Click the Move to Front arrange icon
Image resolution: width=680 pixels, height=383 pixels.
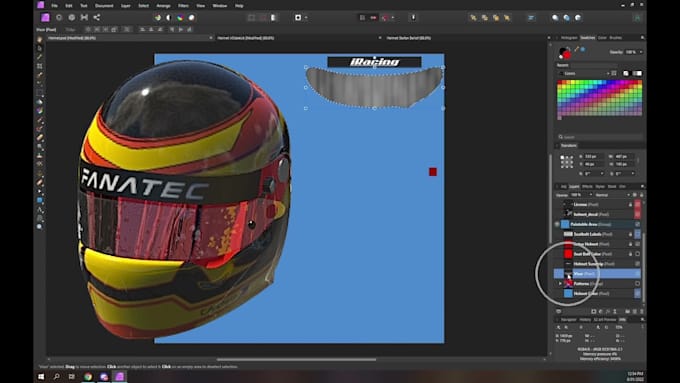pos(507,18)
